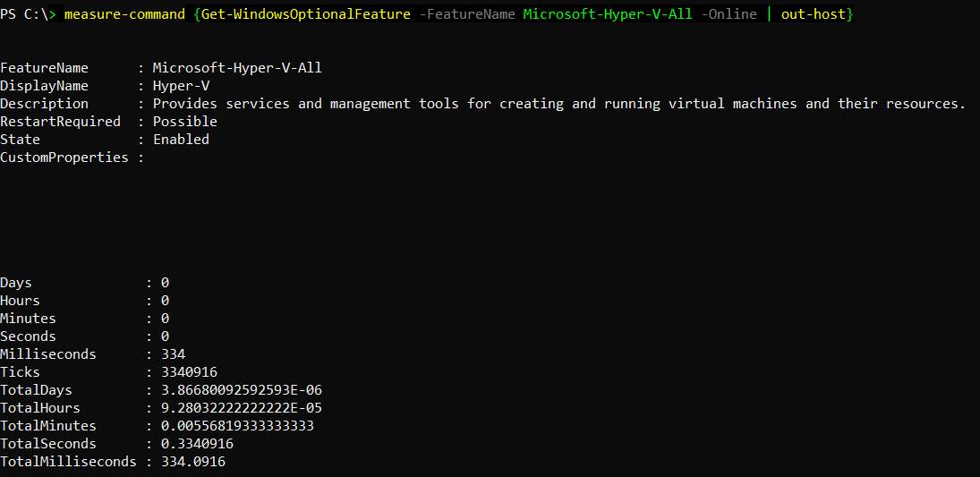The image size is (980, 477).
Task: Click the DisplayName value Hyper-V
Action: [182, 86]
